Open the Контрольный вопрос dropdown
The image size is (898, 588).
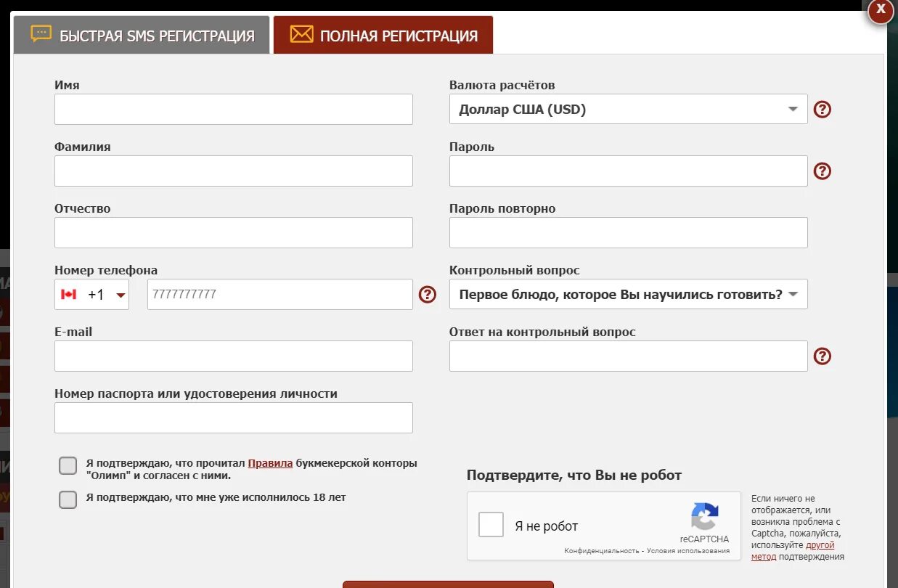pos(629,295)
